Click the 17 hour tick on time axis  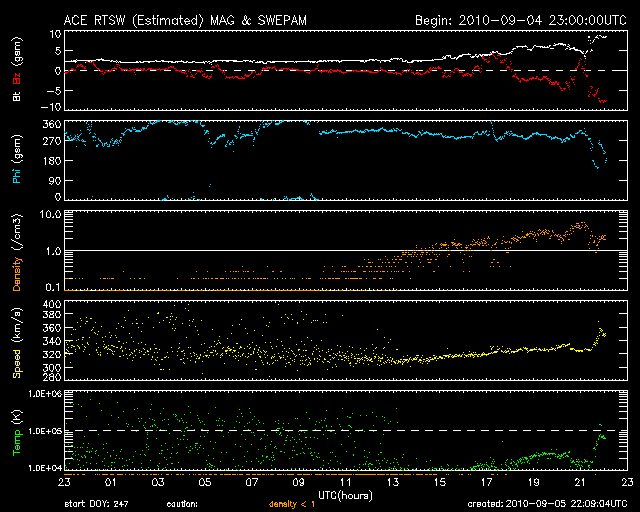(487, 483)
